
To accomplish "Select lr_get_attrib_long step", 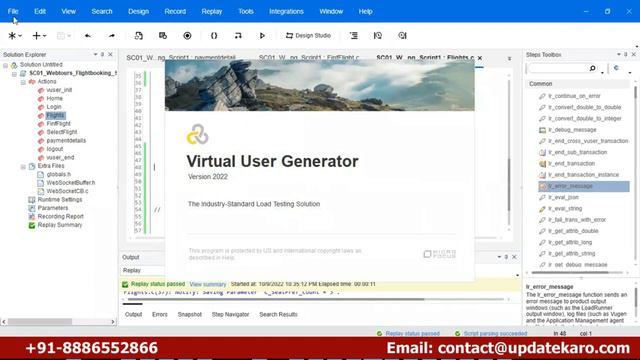I will pyautogui.click(x=570, y=242).
